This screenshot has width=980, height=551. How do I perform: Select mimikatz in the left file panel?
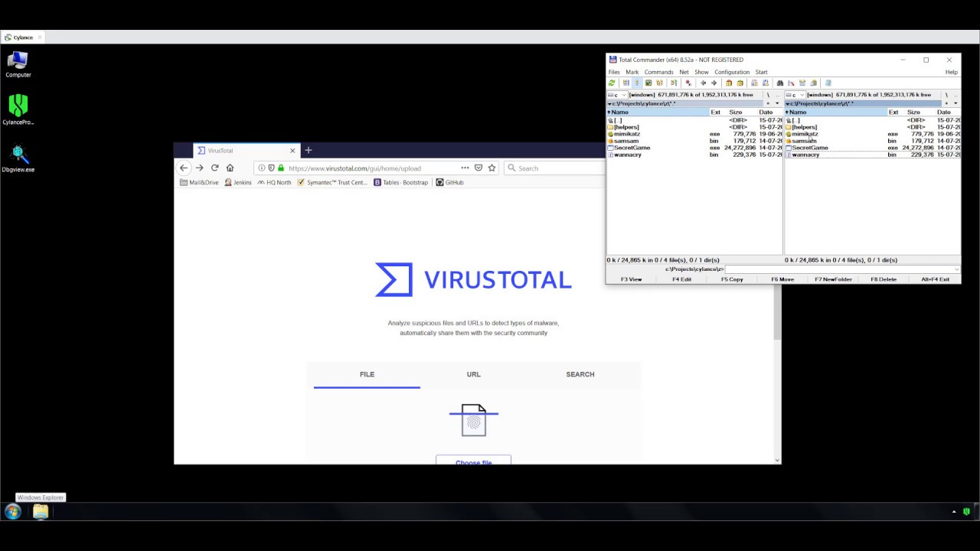[x=626, y=134]
